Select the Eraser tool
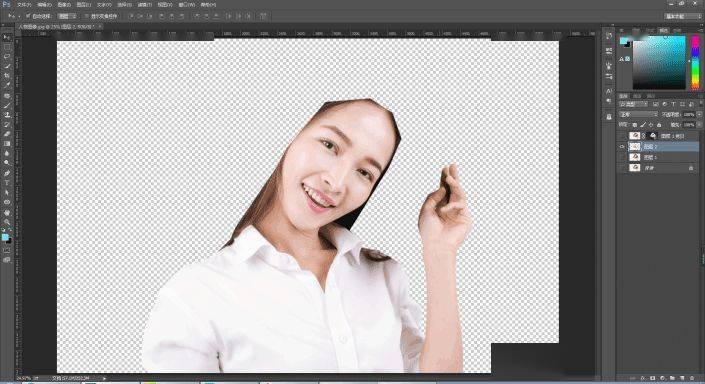 click(x=7, y=134)
